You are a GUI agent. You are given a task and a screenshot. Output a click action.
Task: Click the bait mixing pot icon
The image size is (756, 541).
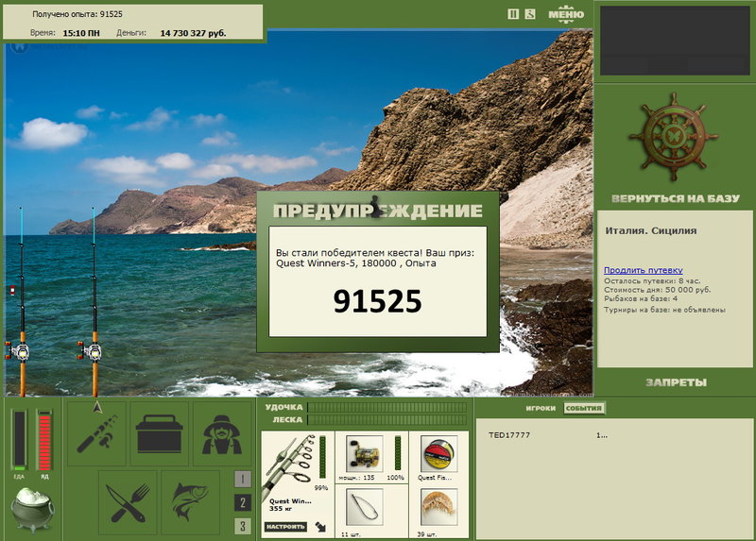click(x=32, y=509)
